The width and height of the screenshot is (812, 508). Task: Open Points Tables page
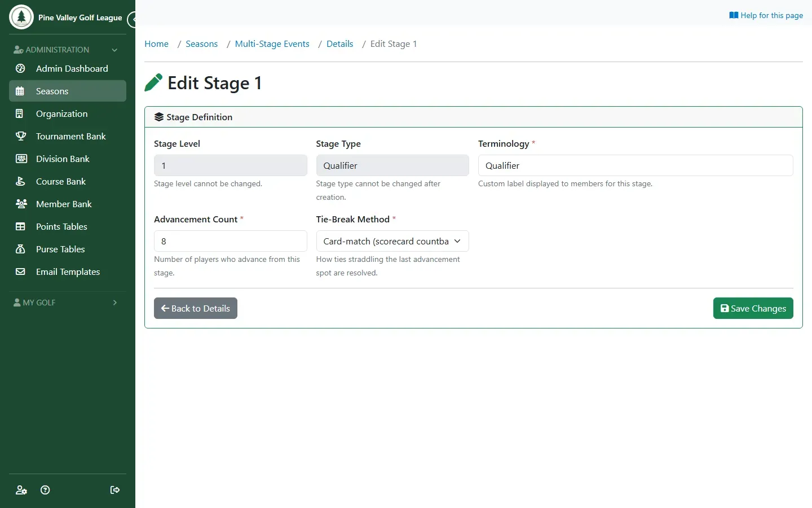pos(68,226)
